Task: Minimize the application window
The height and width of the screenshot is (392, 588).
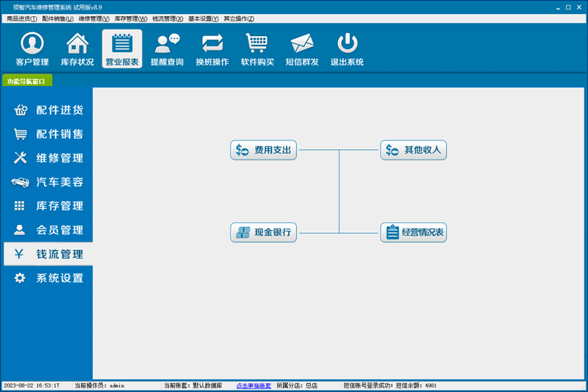Action: click(x=558, y=7)
